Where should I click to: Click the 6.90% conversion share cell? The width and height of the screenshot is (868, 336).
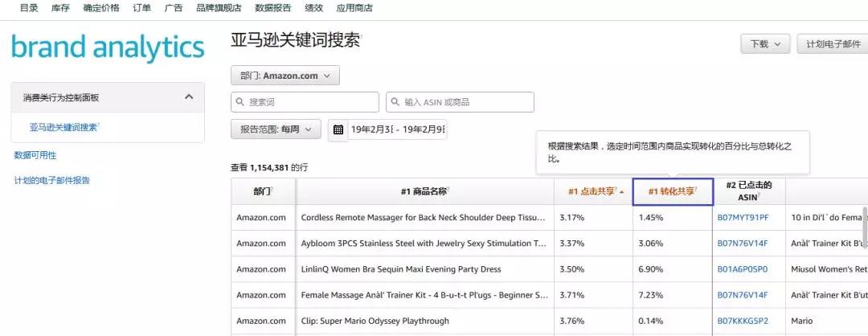tap(673, 269)
